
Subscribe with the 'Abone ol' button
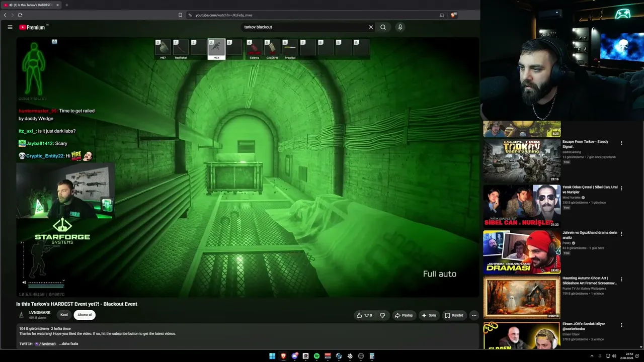(85, 315)
